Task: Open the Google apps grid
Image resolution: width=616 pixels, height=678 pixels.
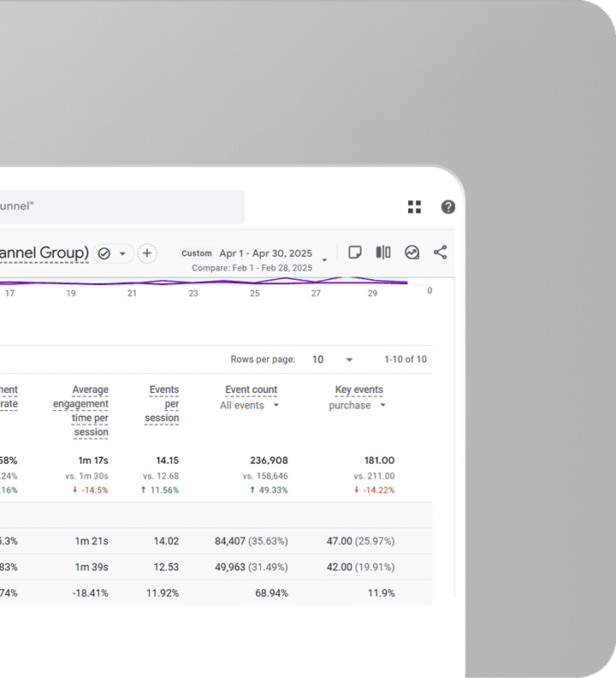Action: (x=414, y=206)
